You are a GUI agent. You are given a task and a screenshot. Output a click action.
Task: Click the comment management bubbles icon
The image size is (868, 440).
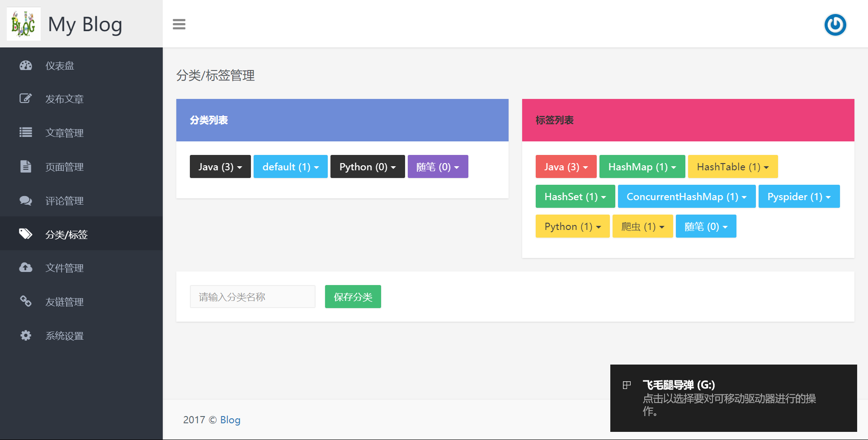[x=26, y=200]
